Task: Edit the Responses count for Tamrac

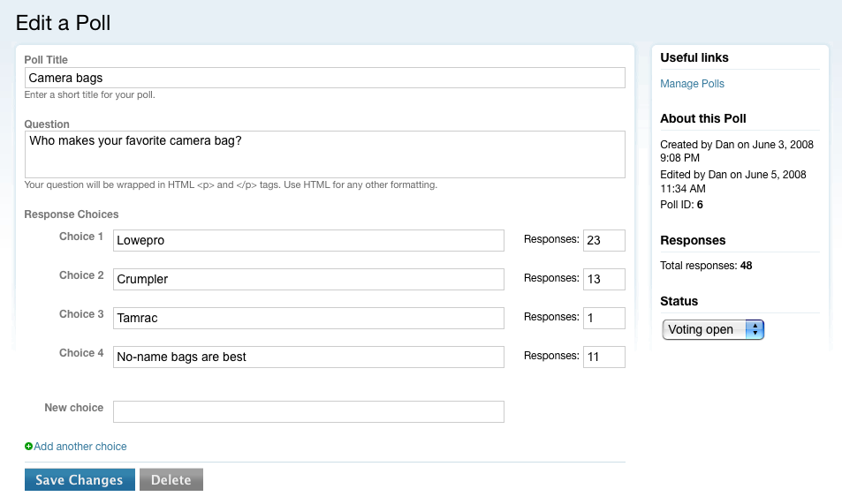Action: (x=603, y=318)
